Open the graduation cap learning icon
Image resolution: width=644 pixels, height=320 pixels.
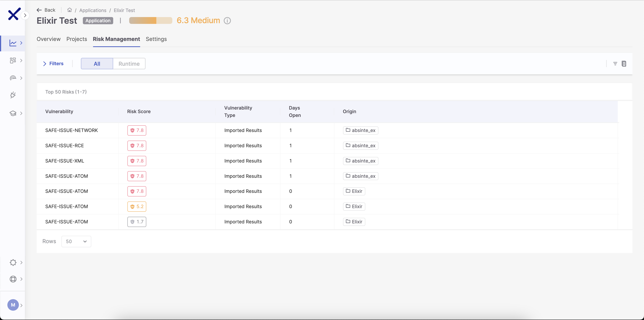tap(13, 113)
